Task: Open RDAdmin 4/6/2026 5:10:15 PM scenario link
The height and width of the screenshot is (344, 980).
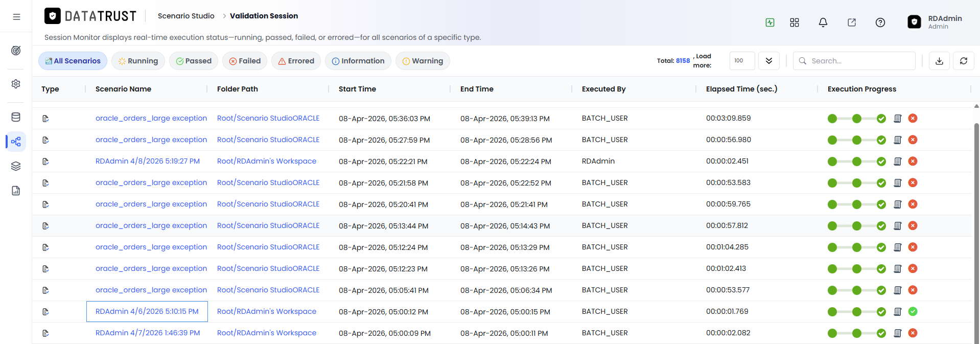Action: [147, 311]
